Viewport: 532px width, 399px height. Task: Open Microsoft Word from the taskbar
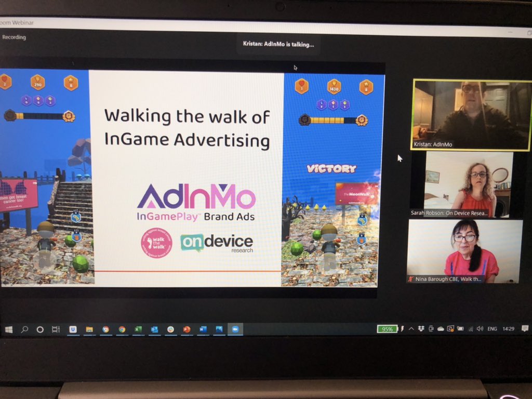[202, 328]
